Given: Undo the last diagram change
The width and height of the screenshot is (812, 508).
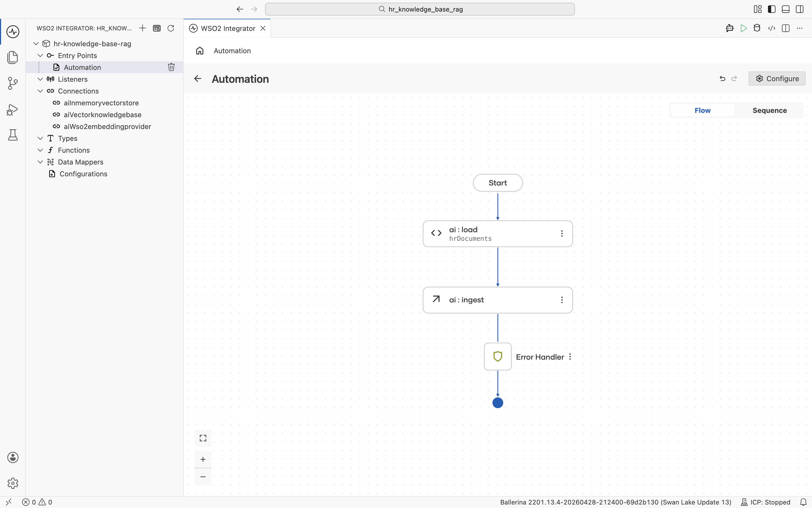Looking at the screenshot, I should pos(722,78).
